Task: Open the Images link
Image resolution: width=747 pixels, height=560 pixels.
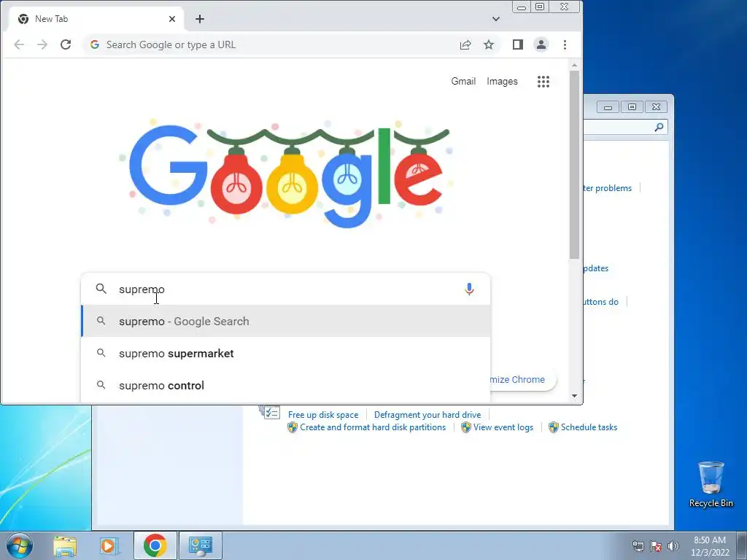Action: tap(502, 82)
